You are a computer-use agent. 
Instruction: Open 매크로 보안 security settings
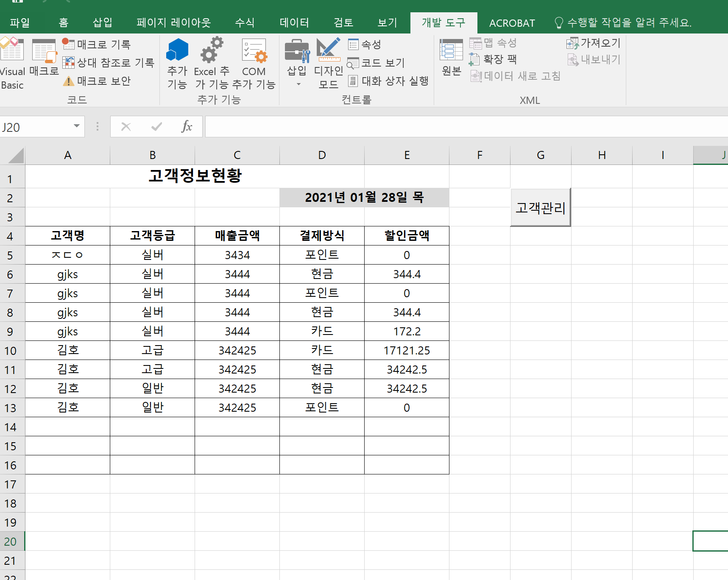[x=97, y=81]
